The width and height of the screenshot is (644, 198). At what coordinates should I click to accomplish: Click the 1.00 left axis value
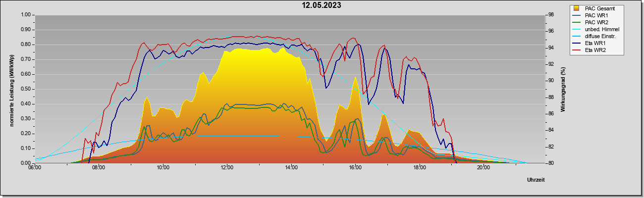tap(26, 15)
